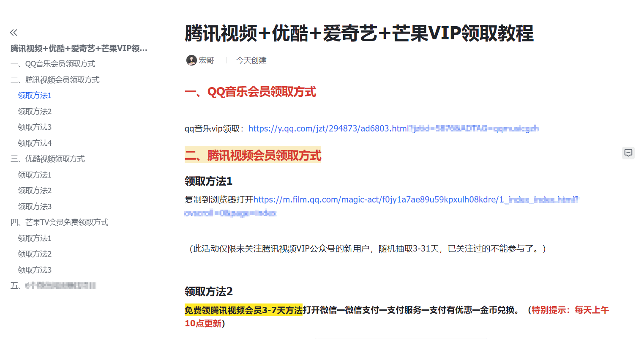Navigate to 一、QQ音乐会员领取方式 in sidebar
This screenshot has width=644, height=339.
click(53, 63)
